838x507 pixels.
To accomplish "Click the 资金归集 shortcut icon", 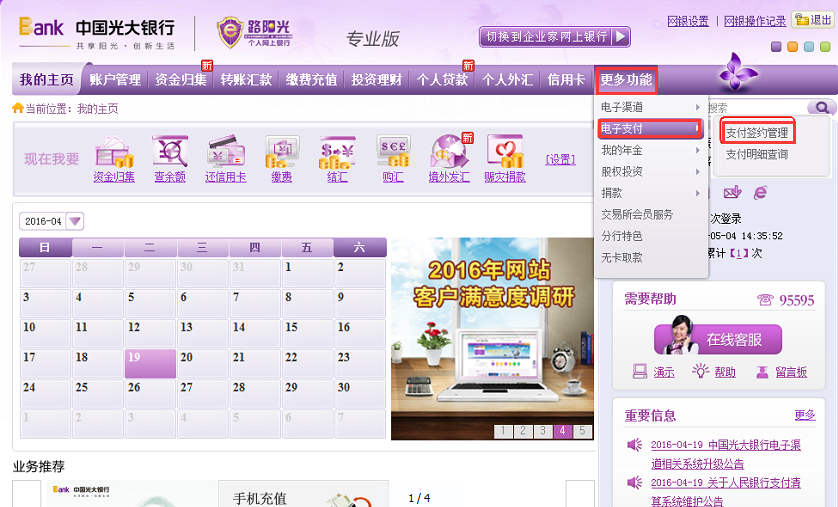I will [114, 152].
